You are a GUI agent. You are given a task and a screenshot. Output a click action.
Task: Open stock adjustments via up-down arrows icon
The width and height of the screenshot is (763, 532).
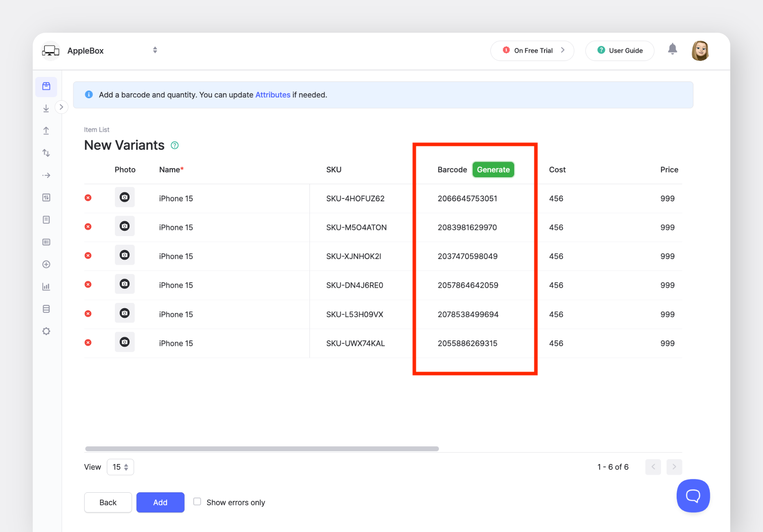point(46,153)
